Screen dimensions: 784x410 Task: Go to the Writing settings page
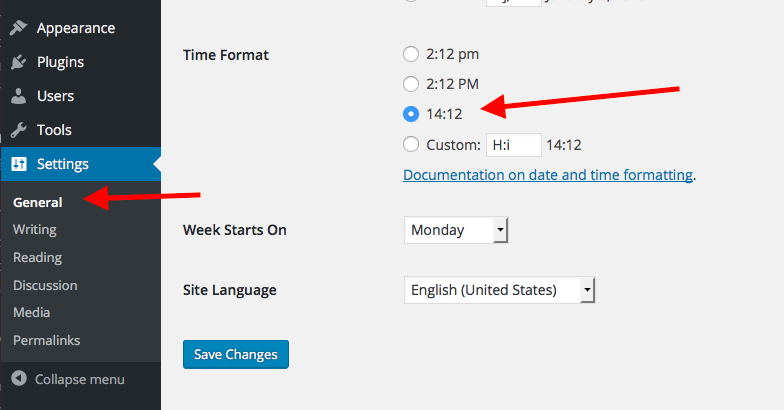click(x=35, y=229)
